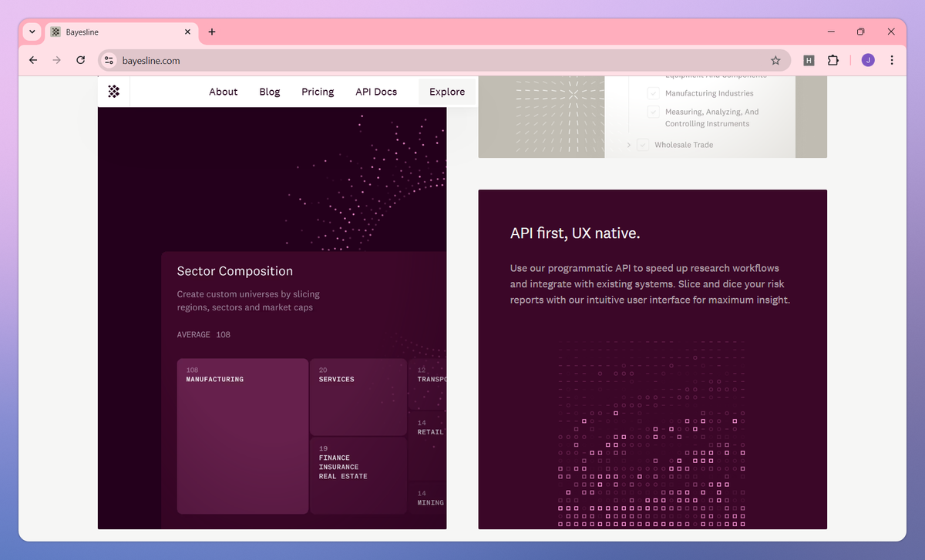Select the Manufacturing sector tile

click(243, 436)
